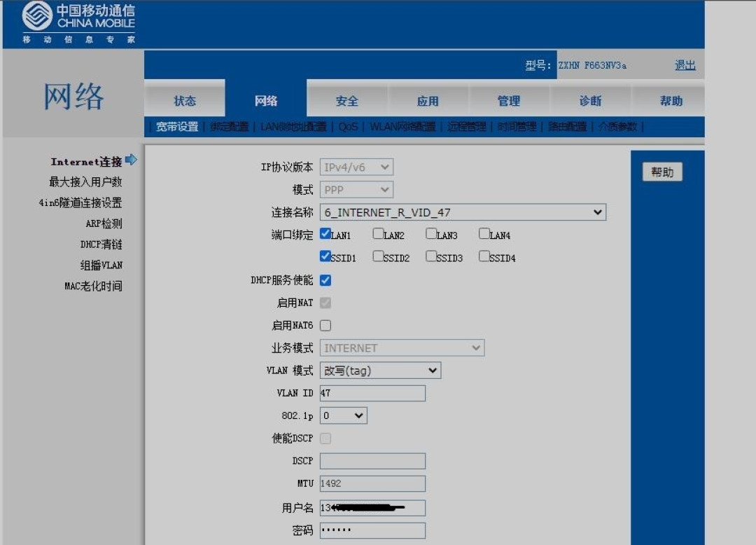Open the IP协议版本 dropdown
Viewport: 756px width, 545px height.
click(356, 167)
